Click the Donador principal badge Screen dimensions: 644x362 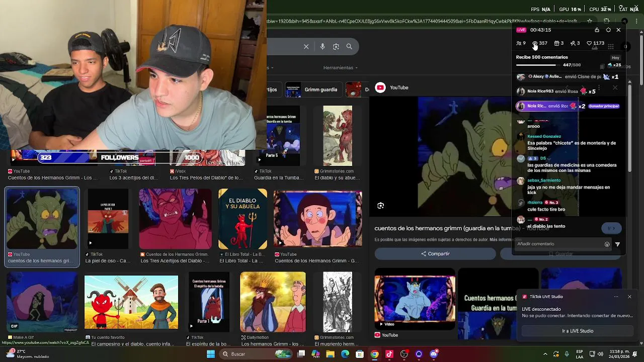coord(604,106)
